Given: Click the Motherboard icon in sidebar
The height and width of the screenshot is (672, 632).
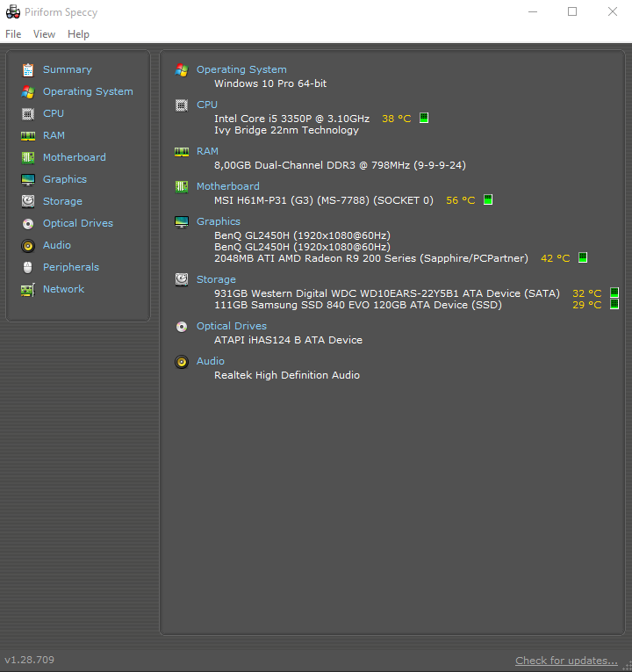Looking at the screenshot, I should pyautogui.click(x=28, y=158).
